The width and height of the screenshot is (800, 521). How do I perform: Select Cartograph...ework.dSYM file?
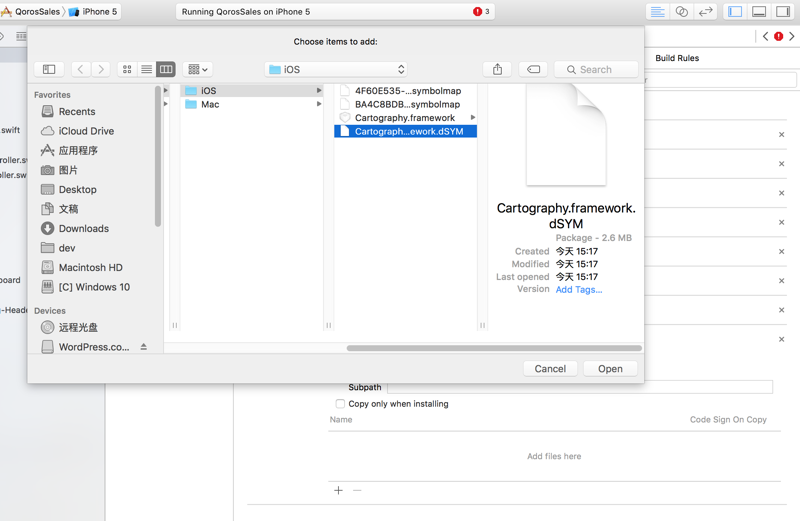(406, 132)
